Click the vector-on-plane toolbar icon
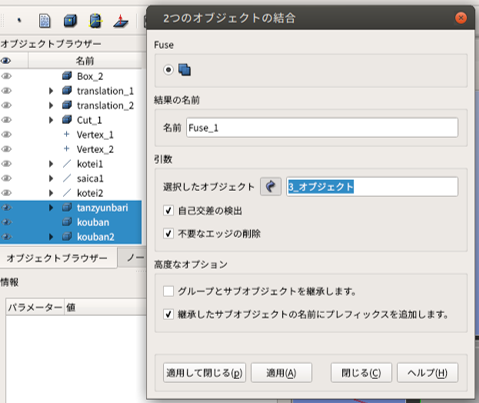The width and height of the screenshot is (479, 403). [121, 21]
